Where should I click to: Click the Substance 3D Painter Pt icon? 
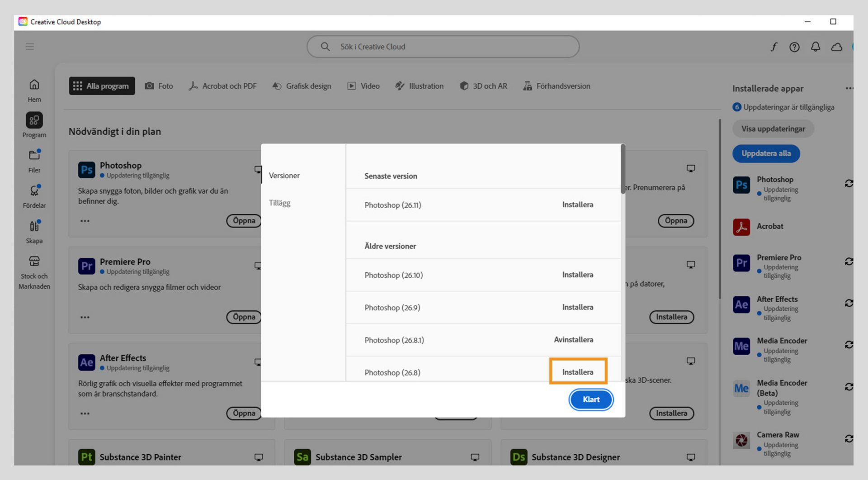pos(86,457)
